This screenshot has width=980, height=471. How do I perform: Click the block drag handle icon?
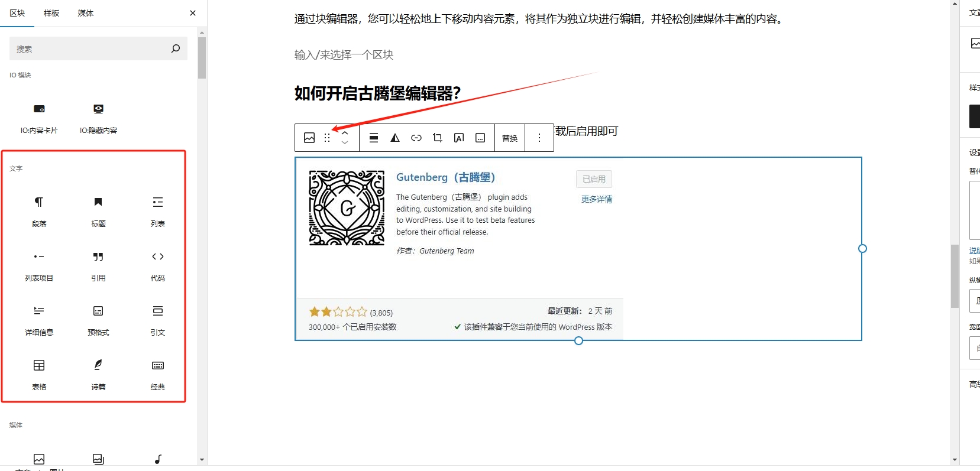point(327,138)
